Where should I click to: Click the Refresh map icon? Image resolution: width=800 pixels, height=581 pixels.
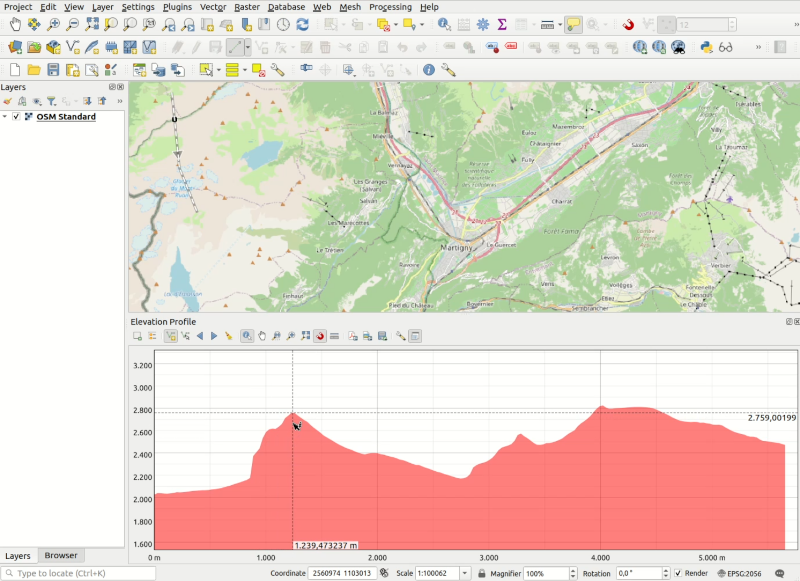point(302,24)
